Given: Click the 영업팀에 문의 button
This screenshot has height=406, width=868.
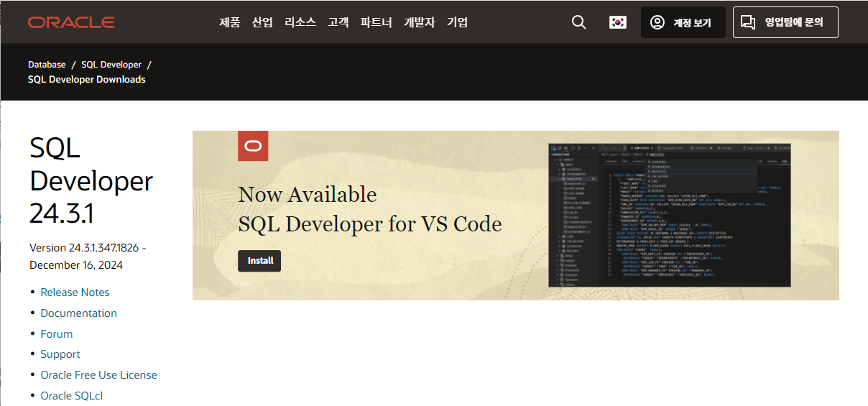Looking at the screenshot, I should click(785, 22).
